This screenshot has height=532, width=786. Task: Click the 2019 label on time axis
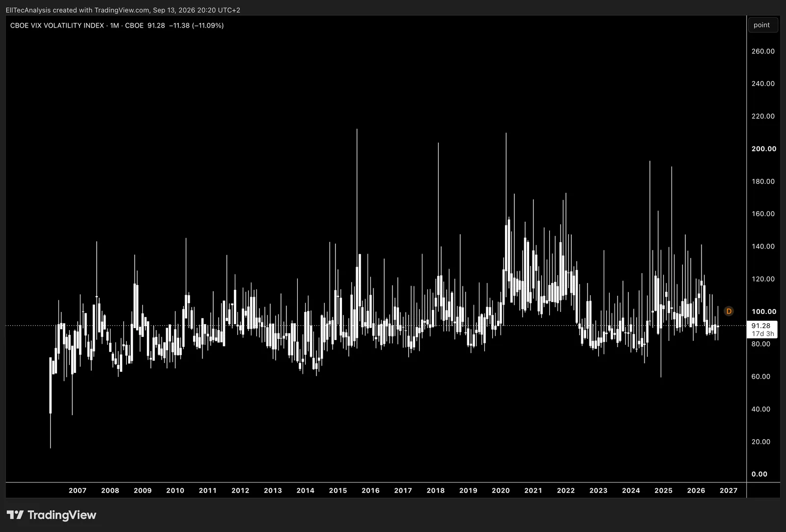point(468,490)
